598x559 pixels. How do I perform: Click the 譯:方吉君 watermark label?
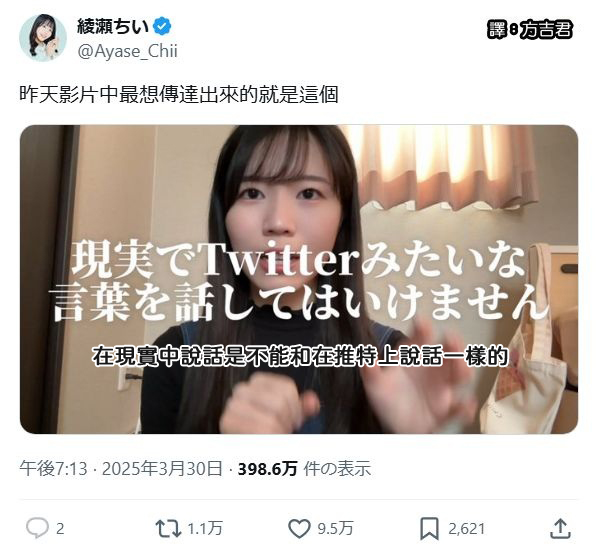click(x=530, y=29)
